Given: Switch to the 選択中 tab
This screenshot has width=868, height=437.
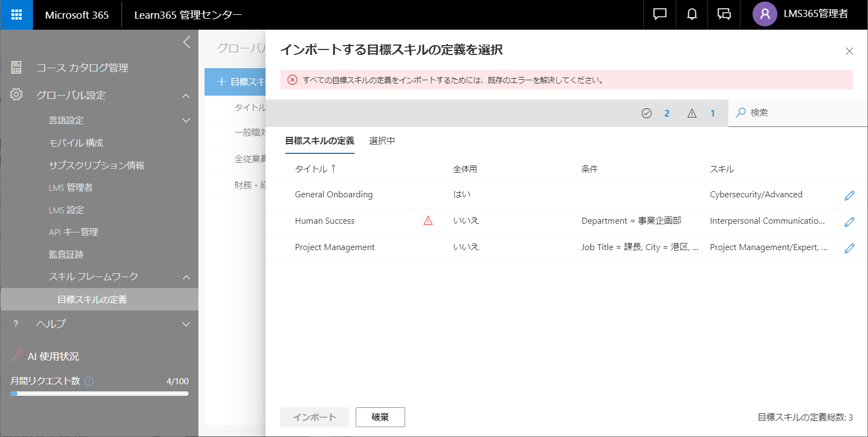Looking at the screenshot, I should (x=382, y=141).
